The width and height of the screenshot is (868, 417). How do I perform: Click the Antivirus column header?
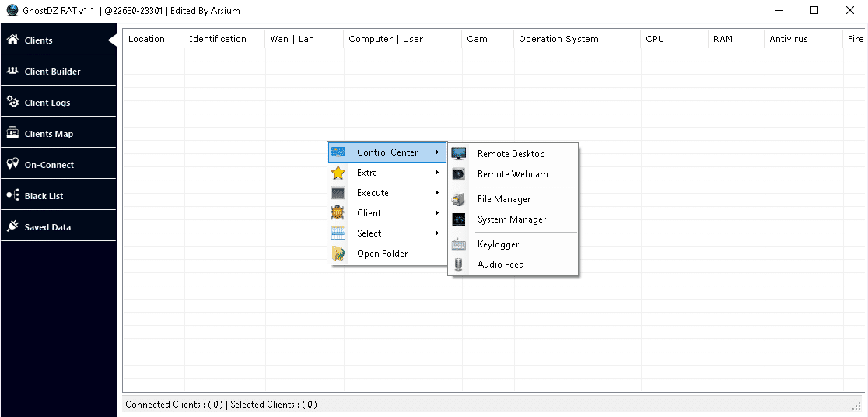coord(803,39)
